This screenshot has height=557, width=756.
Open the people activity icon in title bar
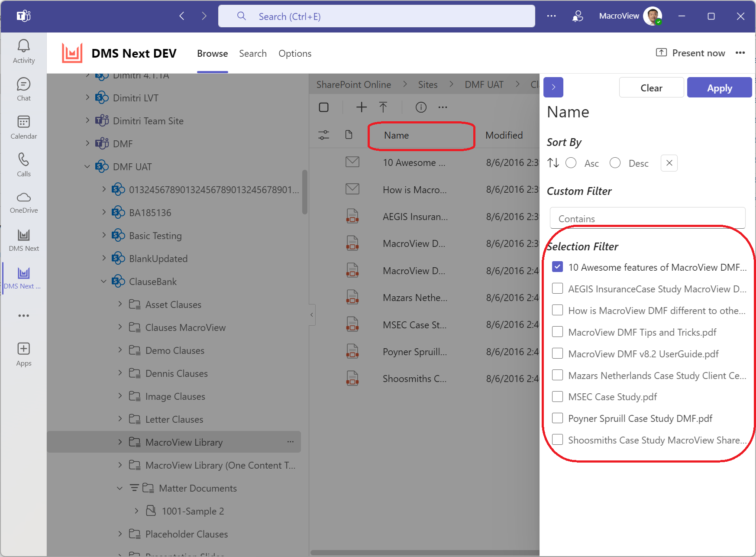(x=578, y=16)
